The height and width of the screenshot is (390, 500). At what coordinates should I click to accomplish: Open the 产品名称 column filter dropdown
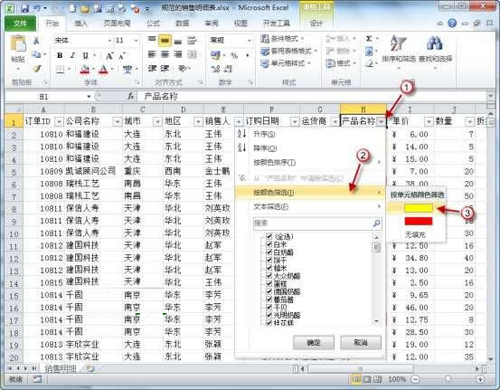(x=381, y=122)
